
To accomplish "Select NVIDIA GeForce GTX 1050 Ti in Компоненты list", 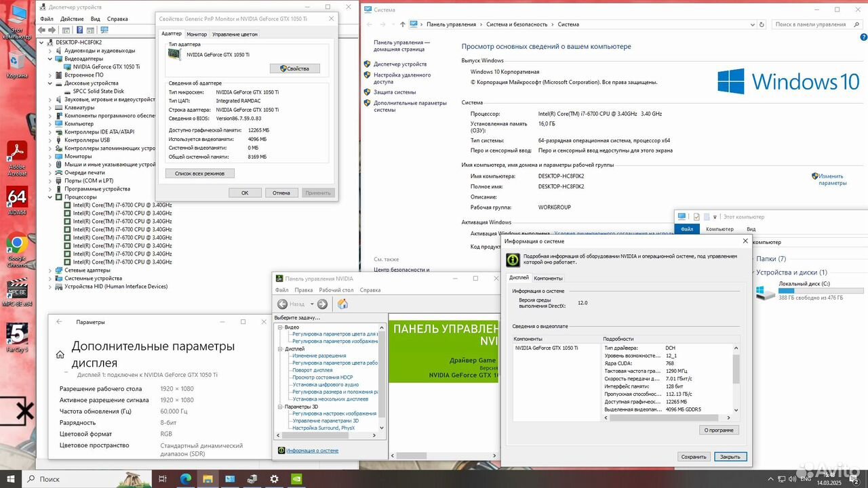I will coord(547,348).
